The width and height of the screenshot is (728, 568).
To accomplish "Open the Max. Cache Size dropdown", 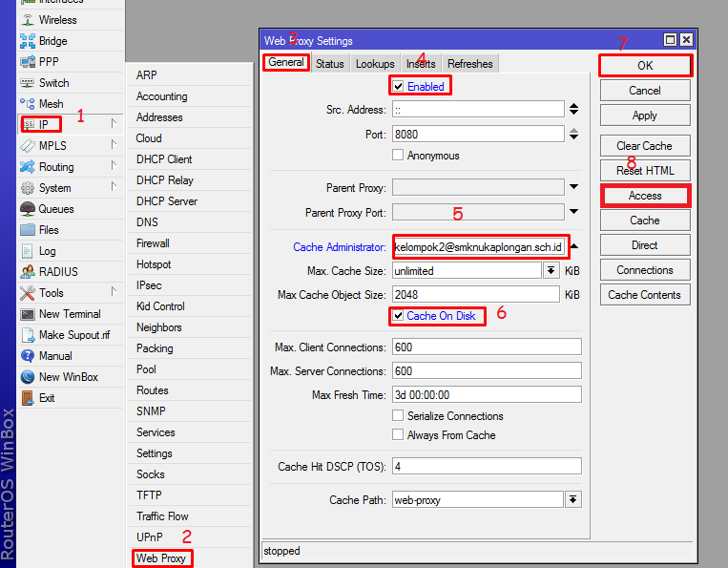I will coord(551,270).
